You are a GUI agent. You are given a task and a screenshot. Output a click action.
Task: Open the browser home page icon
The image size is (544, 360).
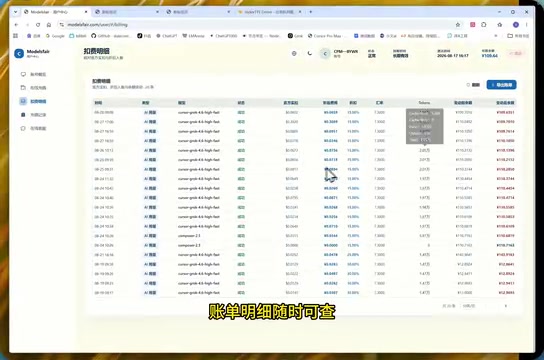tap(49, 25)
